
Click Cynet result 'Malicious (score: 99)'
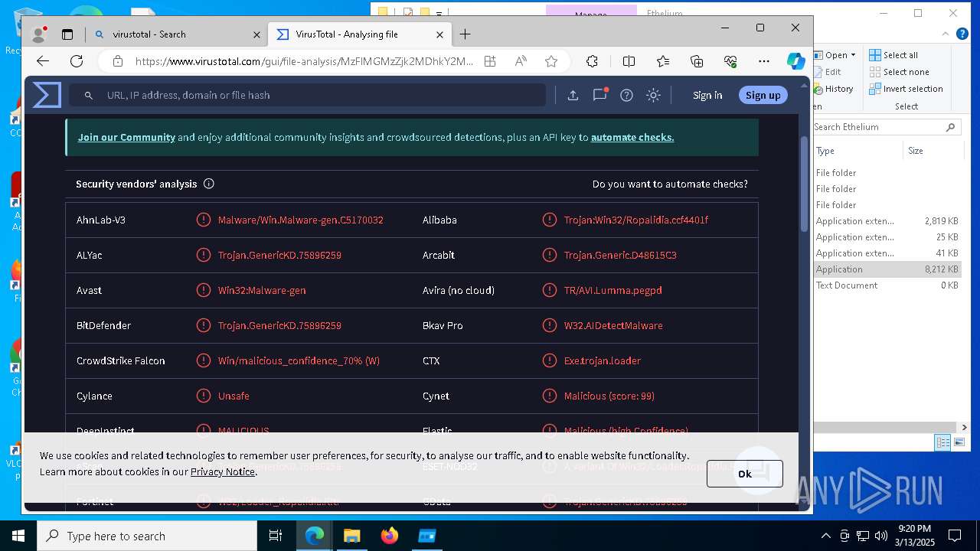609,396
